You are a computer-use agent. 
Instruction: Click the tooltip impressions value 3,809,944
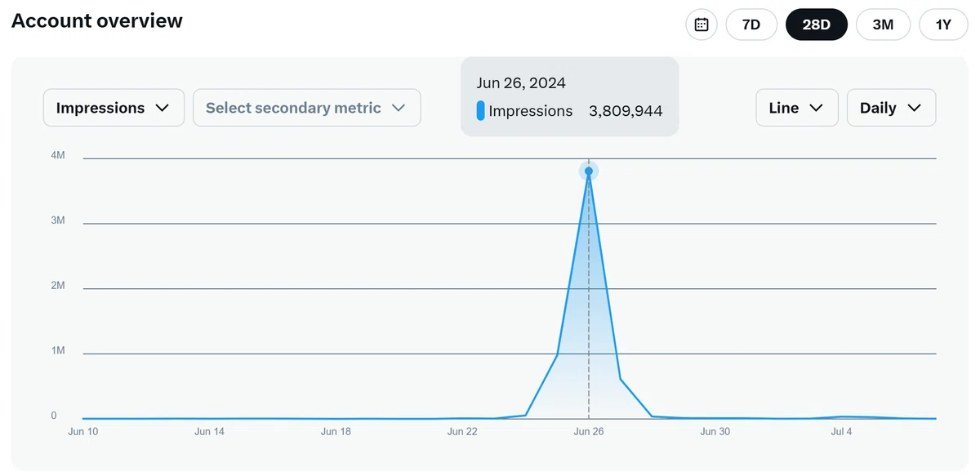click(x=626, y=111)
